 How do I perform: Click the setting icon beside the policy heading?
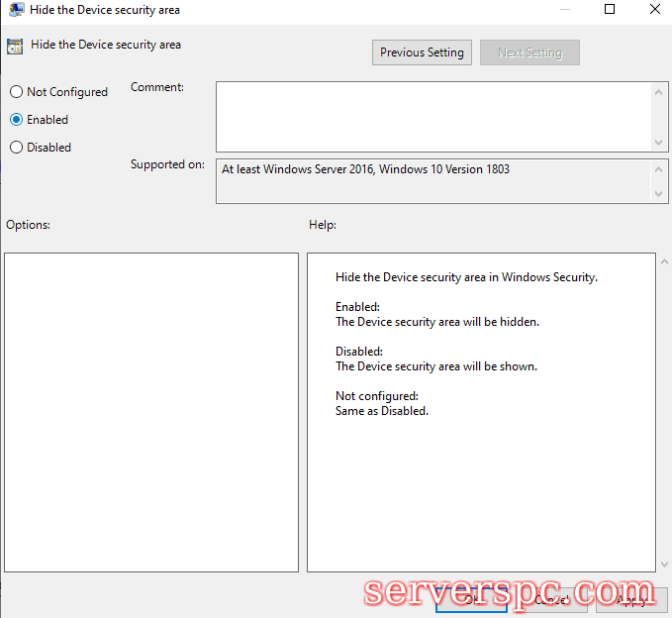pyautogui.click(x=15, y=46)
